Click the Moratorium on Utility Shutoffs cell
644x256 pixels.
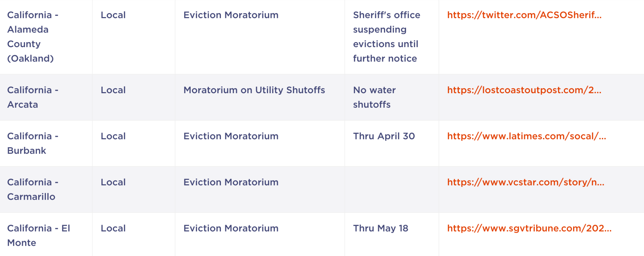pyautogui.click(x=260, y=97)
